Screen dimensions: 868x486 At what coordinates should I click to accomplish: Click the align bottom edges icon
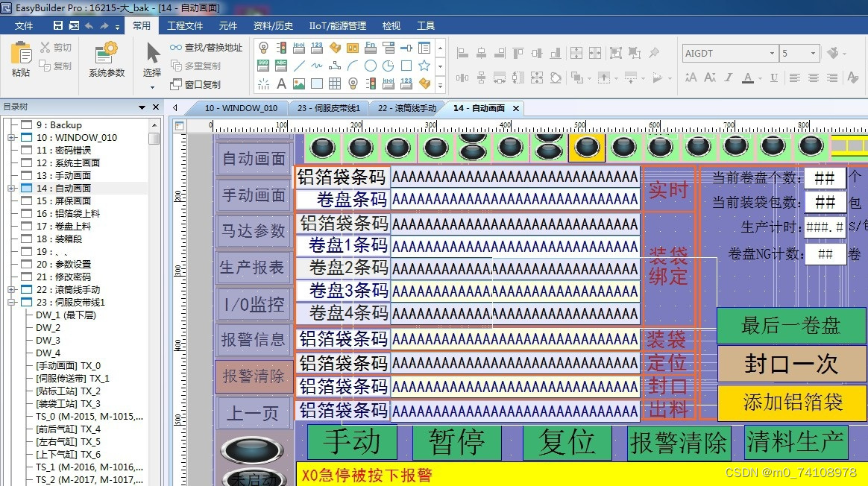coord(556,53)
